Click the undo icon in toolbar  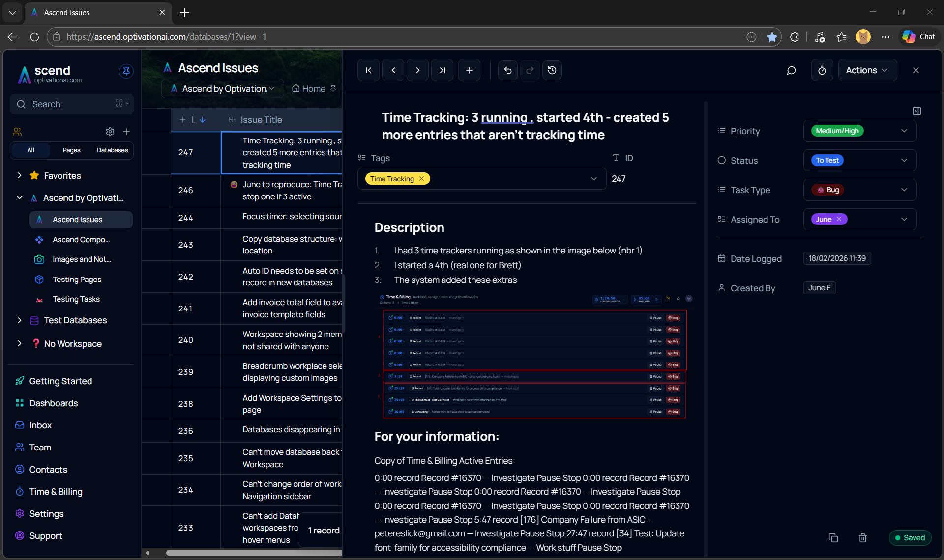[507, 70]
